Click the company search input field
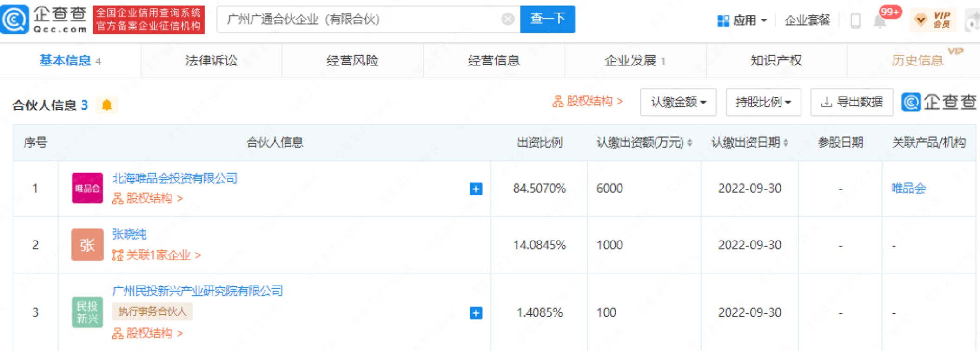 [x=358, y=19]
